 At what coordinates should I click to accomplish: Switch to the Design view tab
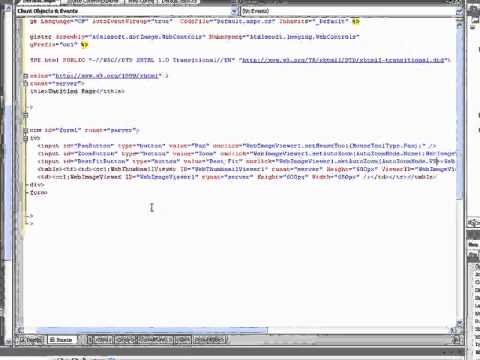(x=31, y=340)
